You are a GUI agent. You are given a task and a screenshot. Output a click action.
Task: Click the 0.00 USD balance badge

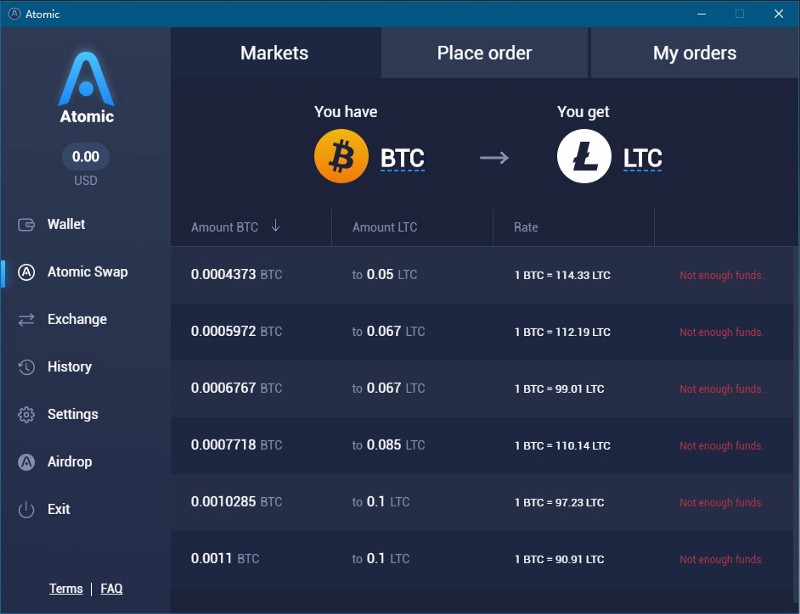point(86,157)
